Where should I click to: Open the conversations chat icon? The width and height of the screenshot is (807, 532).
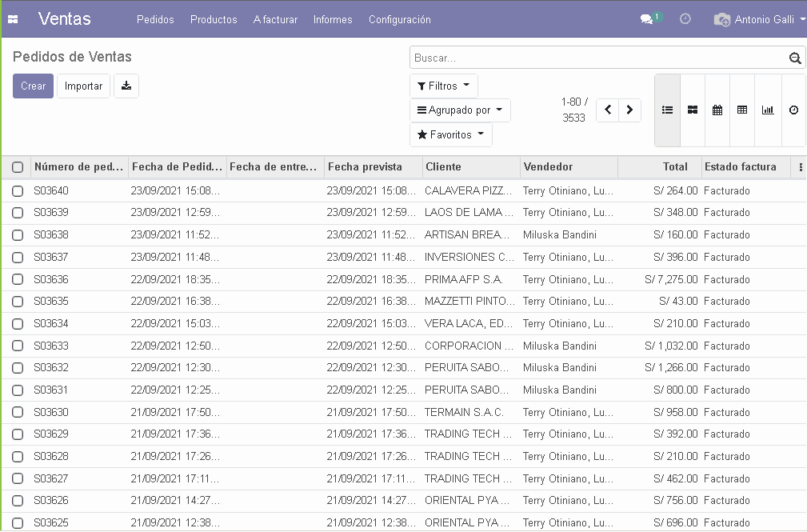pyautogui.click(x=646, y=19)
